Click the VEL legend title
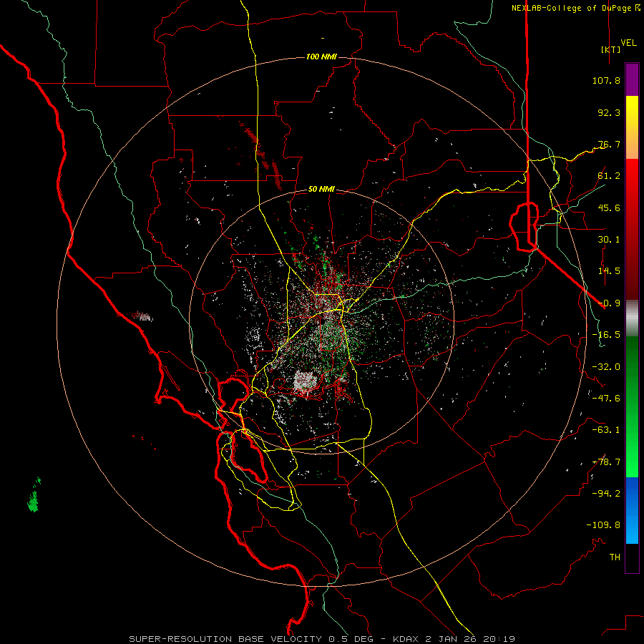Image resolution: width=644 pixels, height=644 pixels. (628, 43)
